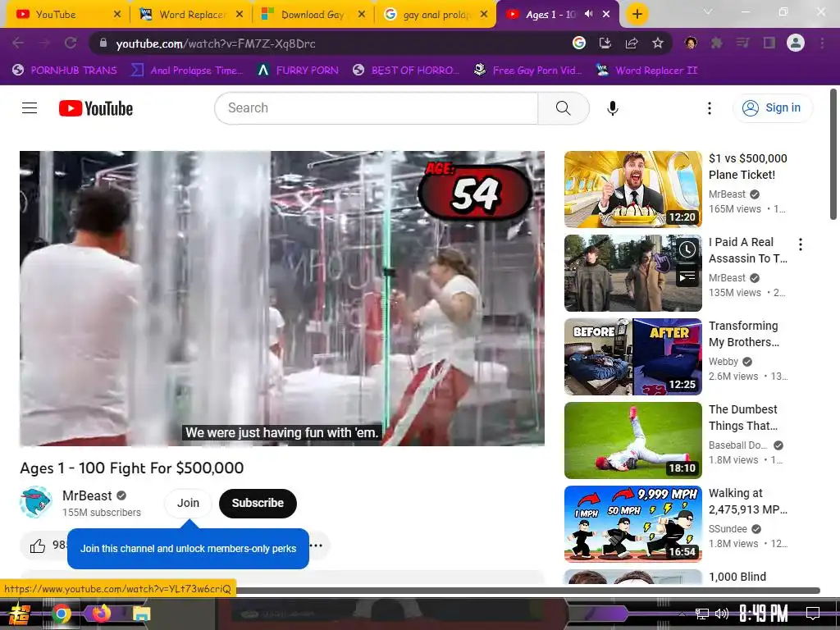This screenshot has height=630, width=840.
Task: Click the horizontal page scrollbar
Action: (527, 591)
